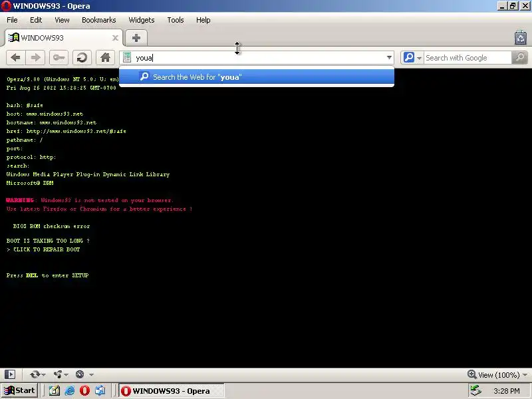Click the 'Search with Google' field
Image resolution: width=532 pixels, height=399 pixels.
[467, 58]
